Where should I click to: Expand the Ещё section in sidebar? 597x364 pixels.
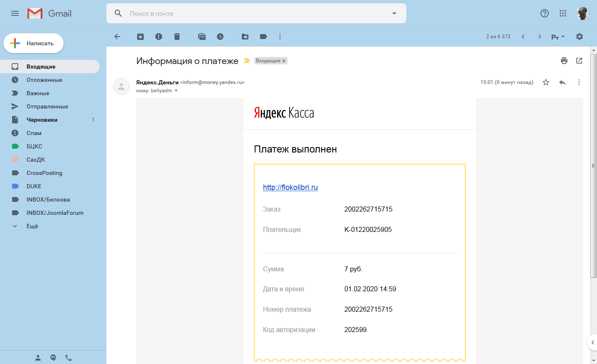[x=32, y=226]
